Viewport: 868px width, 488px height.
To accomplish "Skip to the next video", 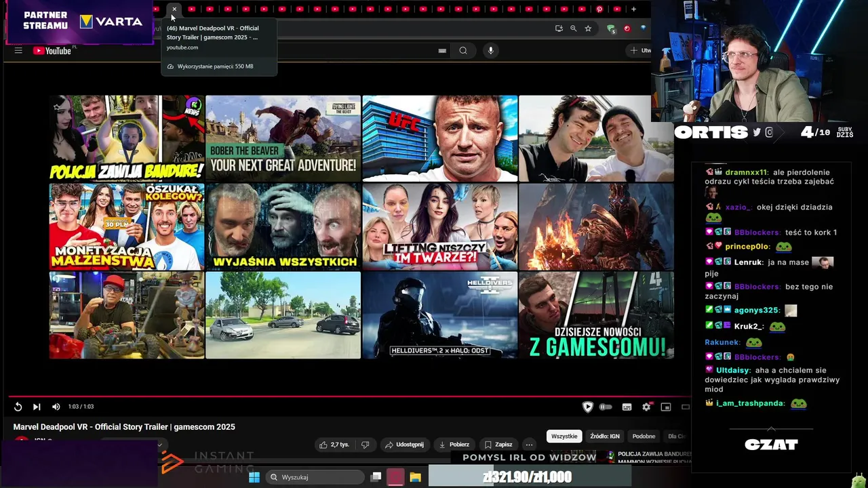I will (37, 407).
